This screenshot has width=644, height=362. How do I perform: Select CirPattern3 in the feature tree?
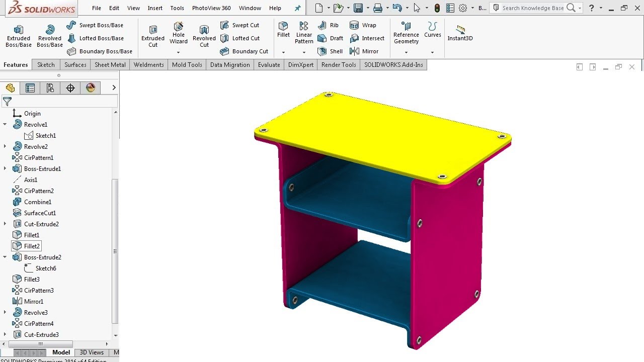(x=33, y=291)
